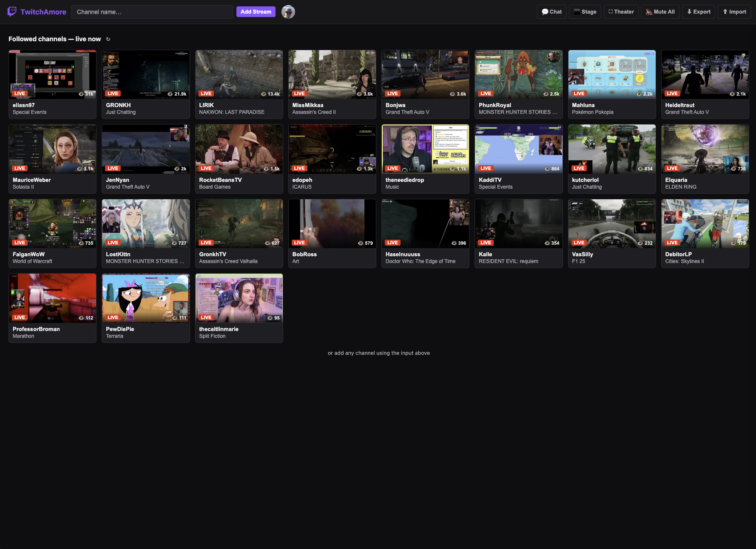Viewport: 756px width, 549px height.
Task: Open thecaitlinmarie's Split Fiction stream
Action: click(x=239, y=298)
